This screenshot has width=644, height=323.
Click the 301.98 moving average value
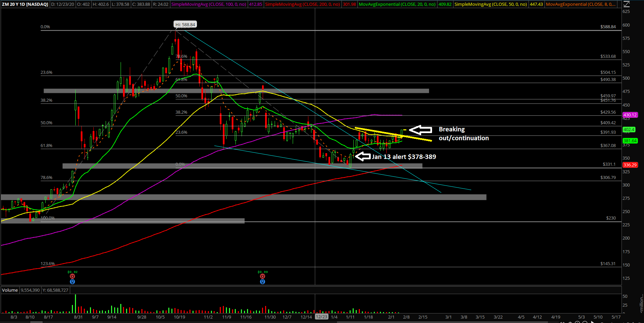click(349, 4)
